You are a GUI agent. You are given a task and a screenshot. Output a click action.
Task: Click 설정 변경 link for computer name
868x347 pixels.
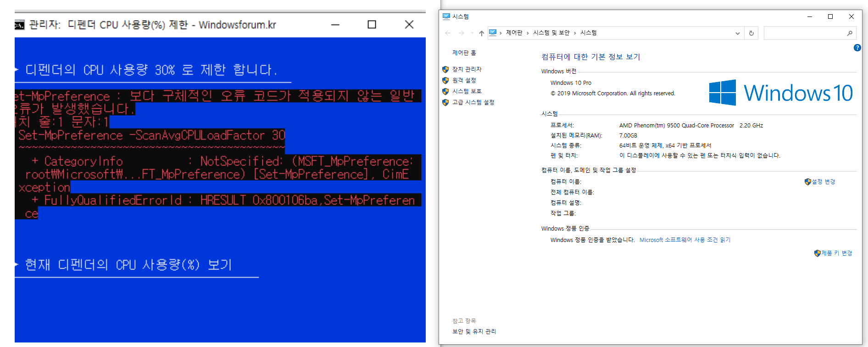[823, 182]
